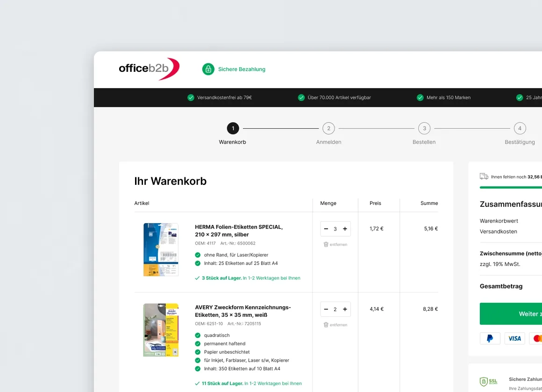Click Preis column header
This screenshot has height=392, width=542.
[x=375, y=203]
